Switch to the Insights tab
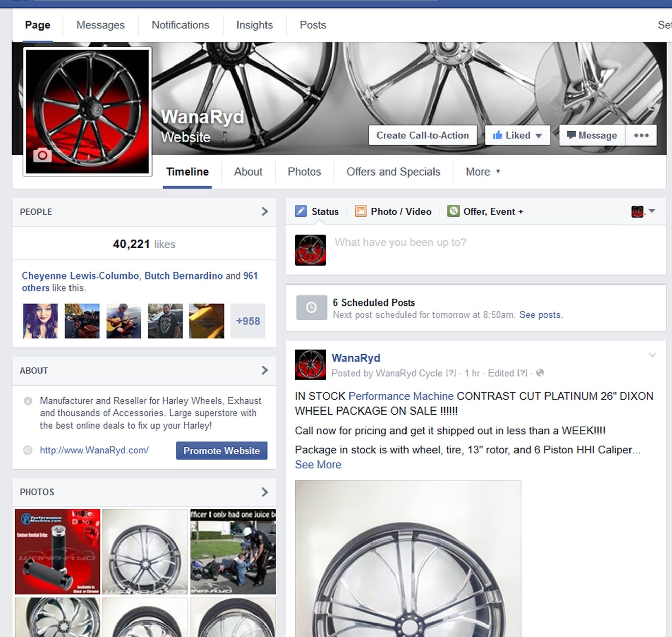This screenshot has height=637, width=672. pyautogui.click(x=254, y=25)
